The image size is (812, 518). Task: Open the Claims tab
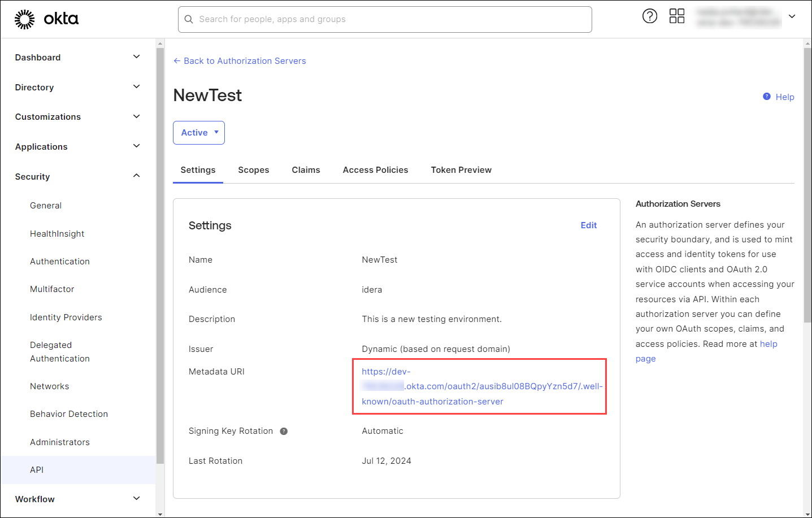[x=306, y=170]
